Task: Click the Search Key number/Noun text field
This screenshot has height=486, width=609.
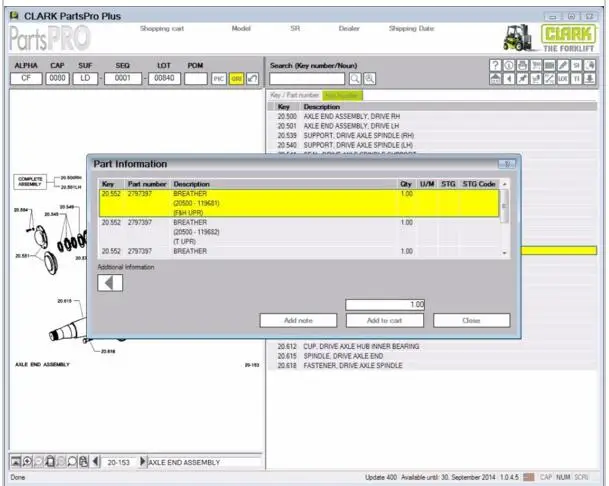Action: (307, 79)
